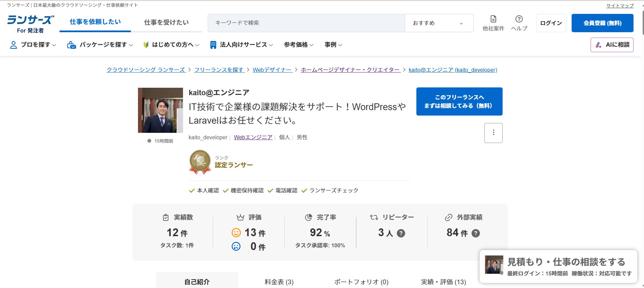Click the 本人確認 verification text
644x288 pixels.
[x=208, y=190]
